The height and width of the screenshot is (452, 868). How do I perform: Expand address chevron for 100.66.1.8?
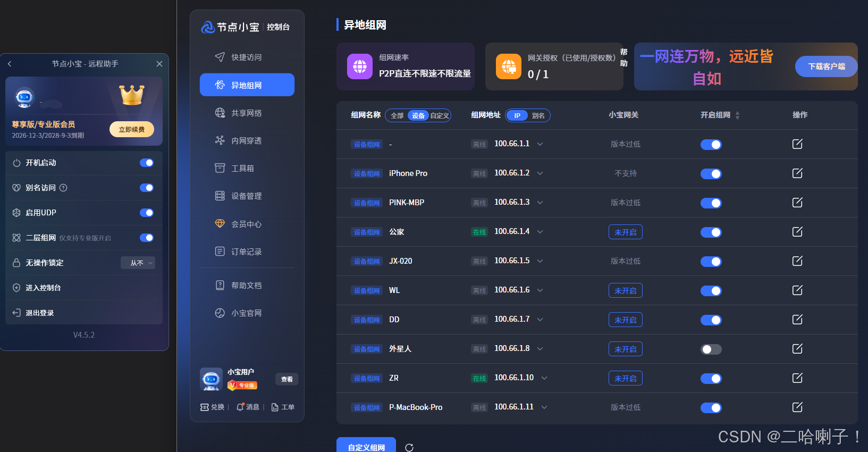(x=540, y=349)
